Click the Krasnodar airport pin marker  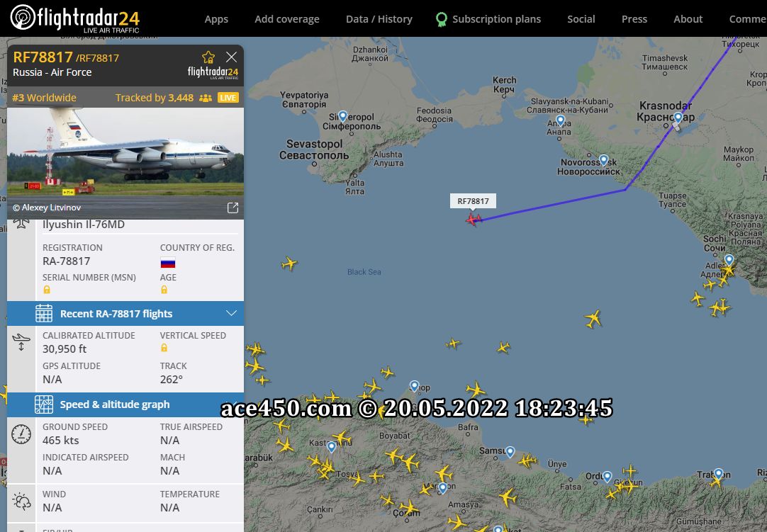pos(678,118)
